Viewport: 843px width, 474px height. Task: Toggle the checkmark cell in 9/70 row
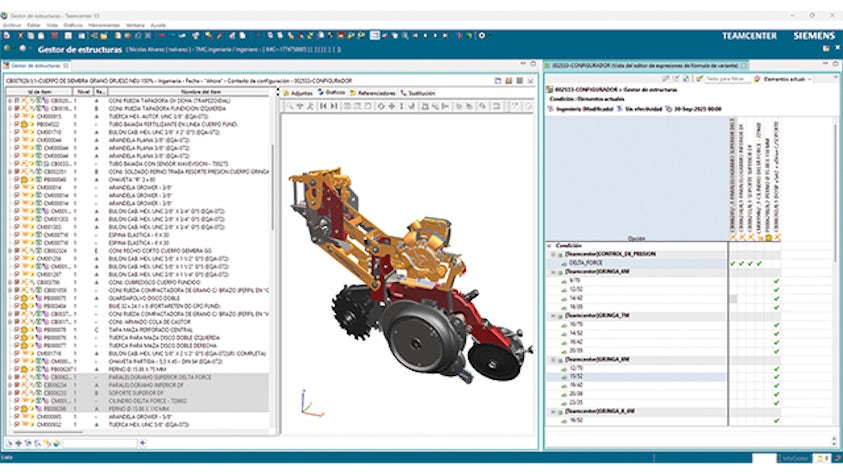tap(776, 281)
